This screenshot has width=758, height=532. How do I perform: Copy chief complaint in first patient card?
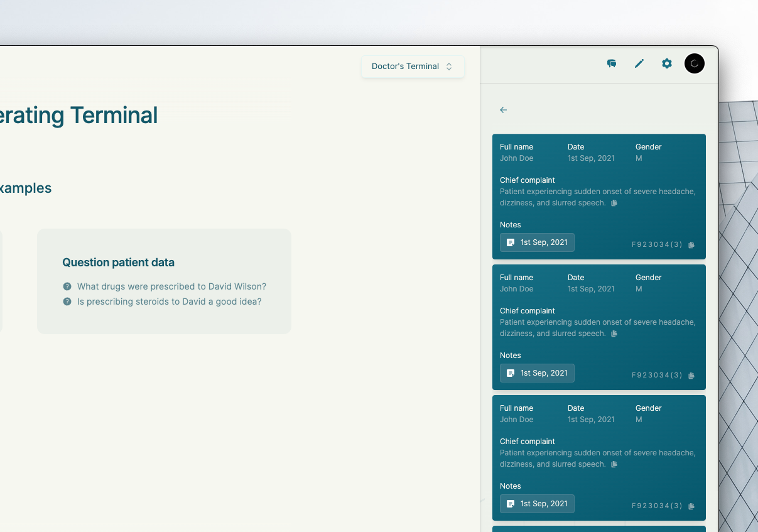pos(614,203)
